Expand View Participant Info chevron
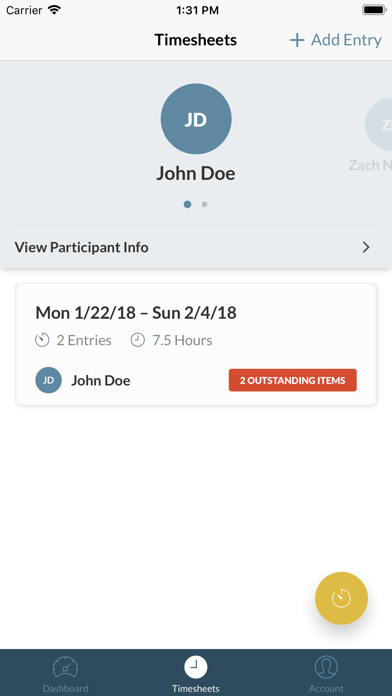The height and width of the screenshot is (696, 392). coord(366,247)
